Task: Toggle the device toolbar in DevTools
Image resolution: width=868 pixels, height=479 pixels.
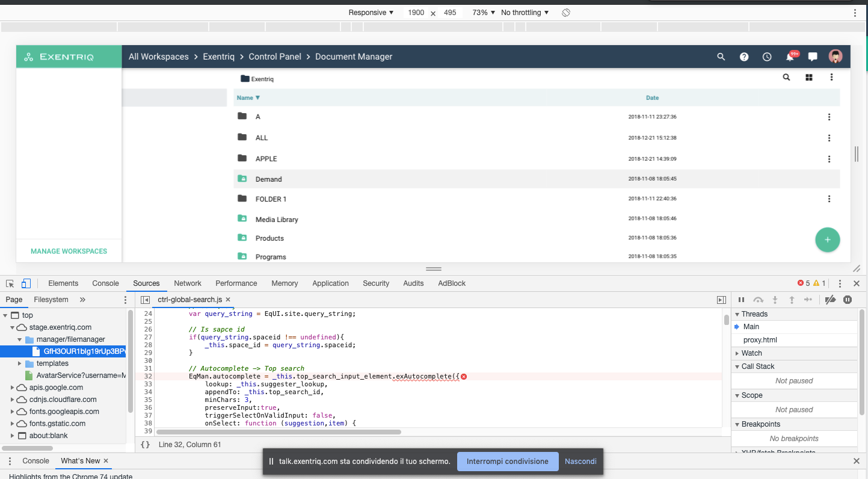Action: pos(26,283)
